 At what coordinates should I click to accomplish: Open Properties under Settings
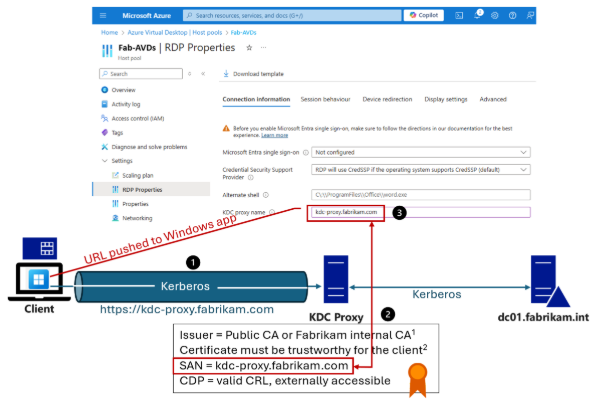(135, 204)
